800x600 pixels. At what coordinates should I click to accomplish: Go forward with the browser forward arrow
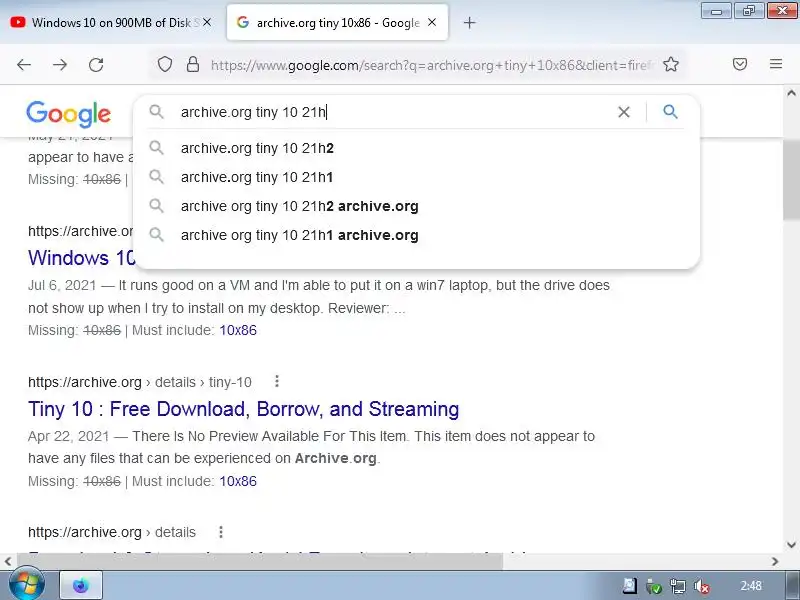[60, 65]
